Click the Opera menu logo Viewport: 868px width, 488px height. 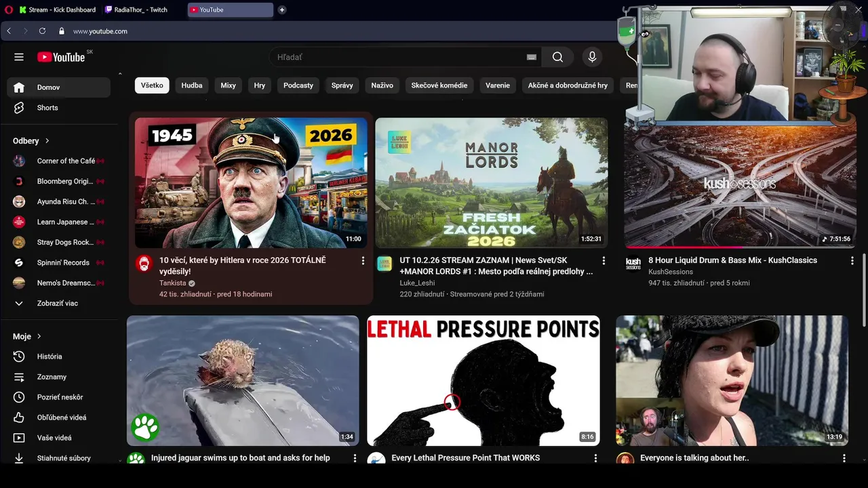click(9, 9)
